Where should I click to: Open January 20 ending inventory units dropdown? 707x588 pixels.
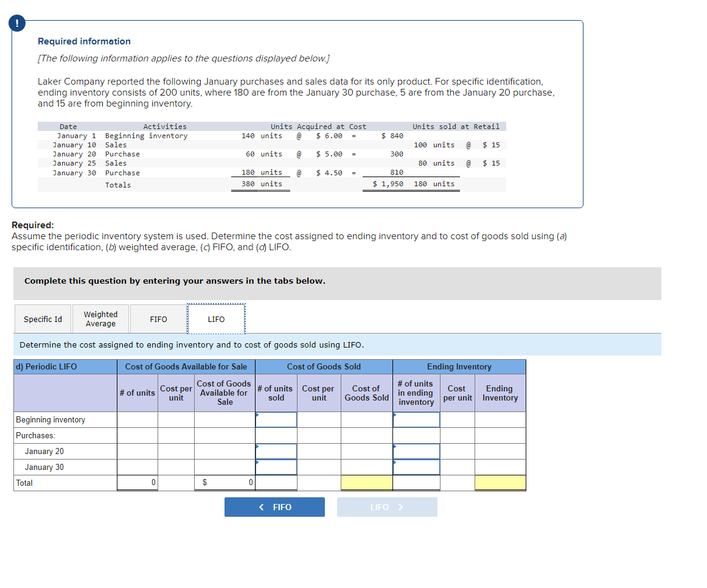click(x=416, y=452)
